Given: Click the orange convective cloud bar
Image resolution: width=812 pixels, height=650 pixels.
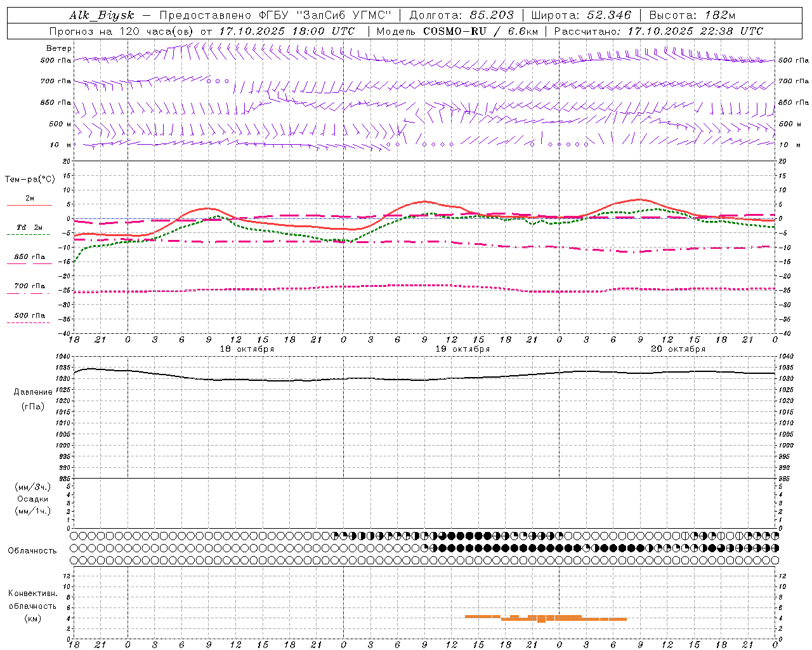Looking at the screenshot, I should point(546,618).
